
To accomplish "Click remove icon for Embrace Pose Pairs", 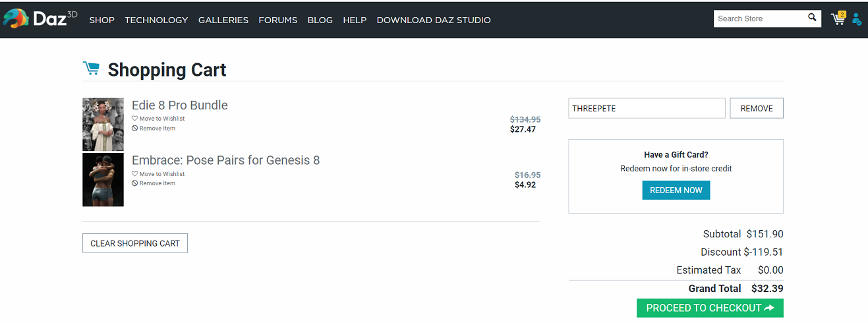I will 135,183.
